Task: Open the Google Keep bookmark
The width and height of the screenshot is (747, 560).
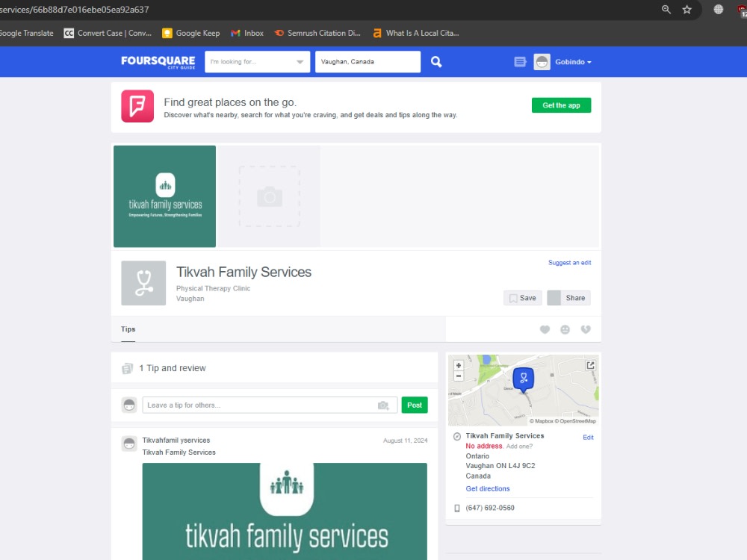Action: [x=191, y=33]
